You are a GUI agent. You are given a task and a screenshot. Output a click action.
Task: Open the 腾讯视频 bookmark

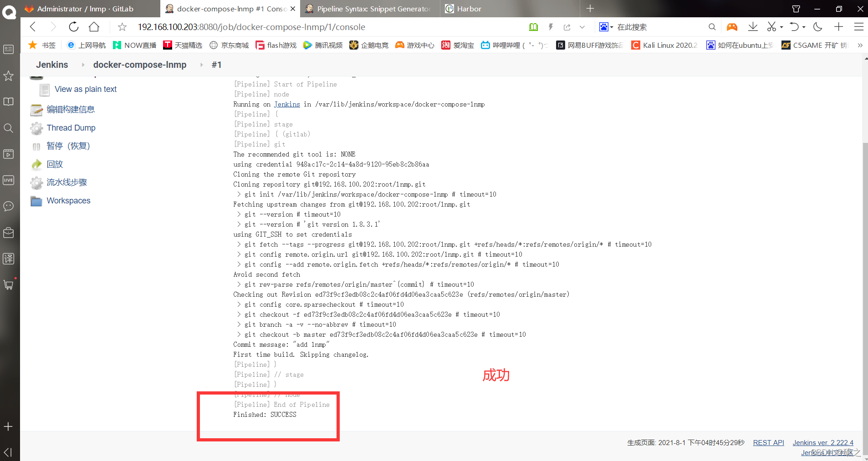click(323, 45)
